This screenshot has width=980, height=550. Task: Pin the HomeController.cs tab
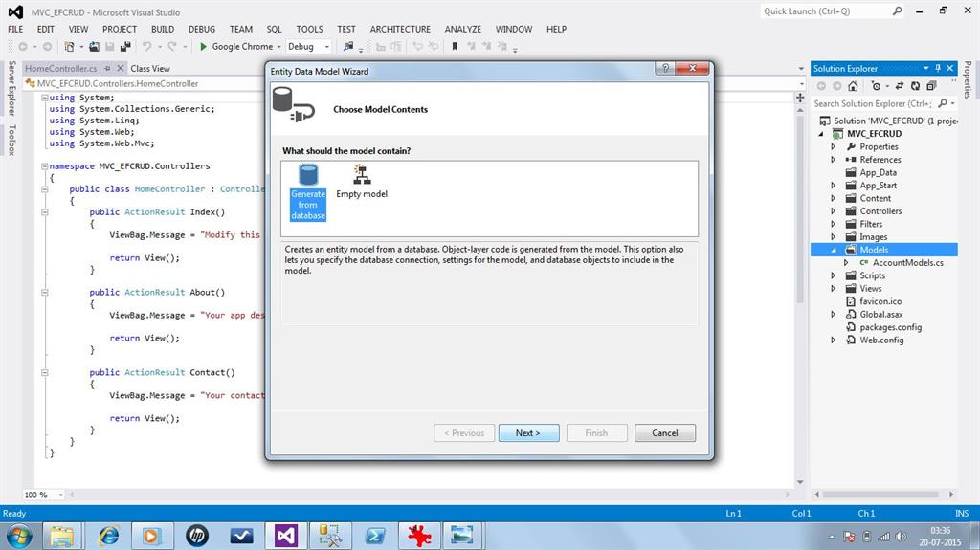tap(107, 68)
